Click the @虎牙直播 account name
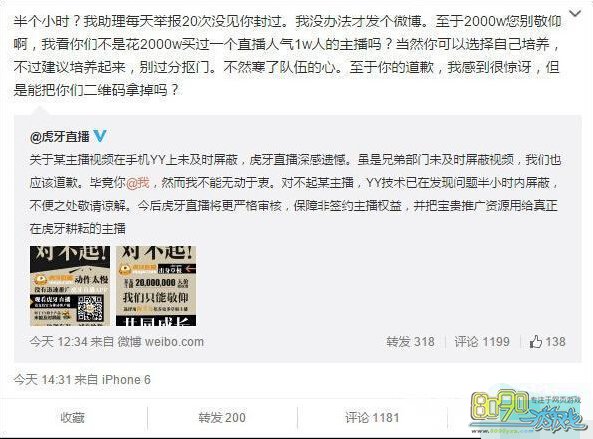Screen dimensions: 593x439 click(60, 137)
